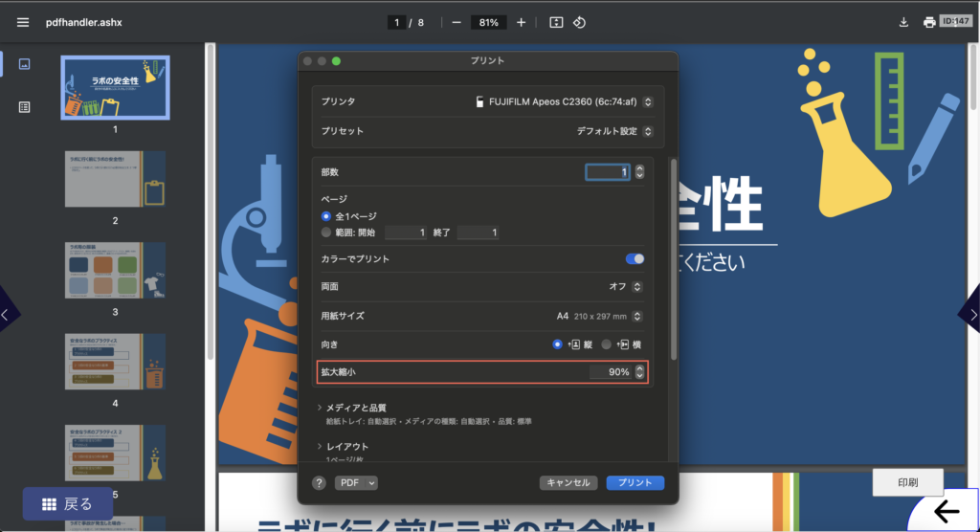Click the document view vertical scrollbar
This screenshot has height=532, width=980.
973,77
